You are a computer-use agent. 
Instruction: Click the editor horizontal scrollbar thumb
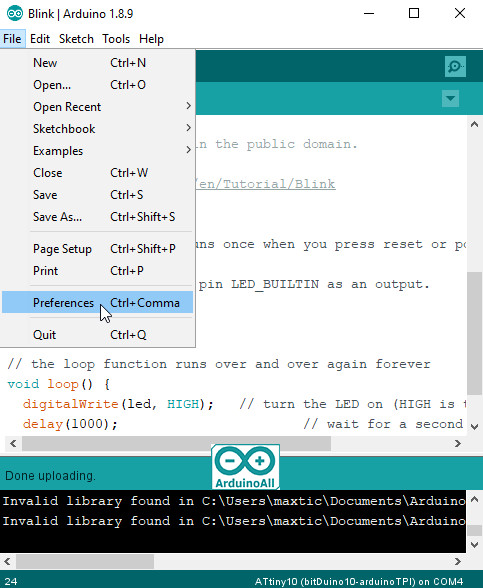176,444
